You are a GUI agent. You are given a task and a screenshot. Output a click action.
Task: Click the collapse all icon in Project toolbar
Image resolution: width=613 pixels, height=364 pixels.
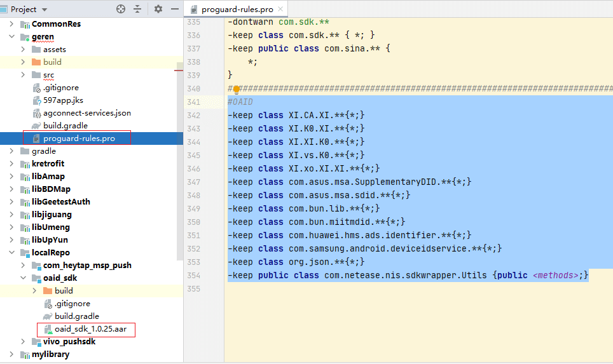(137, 9)
